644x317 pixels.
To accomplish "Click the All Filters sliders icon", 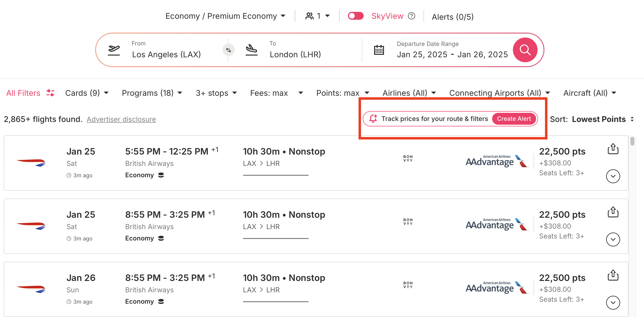I will click(50, 93).
